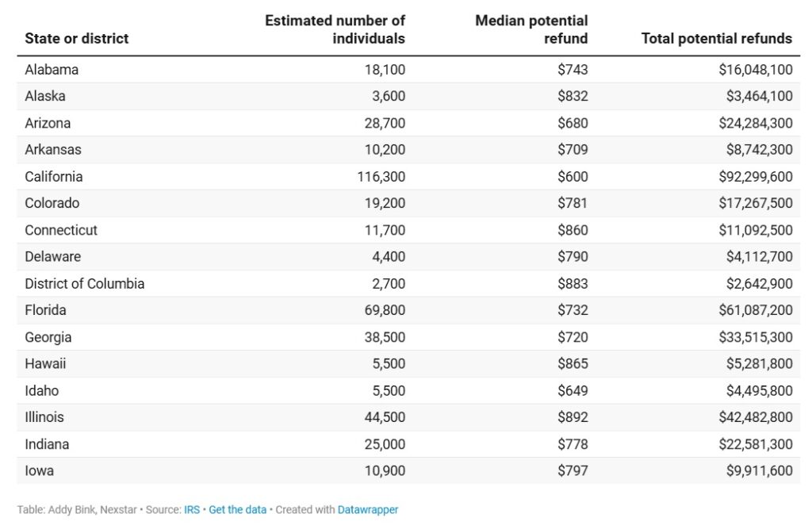
Task: Click Connecticut's $860 median refund
Action: point(573,230)
